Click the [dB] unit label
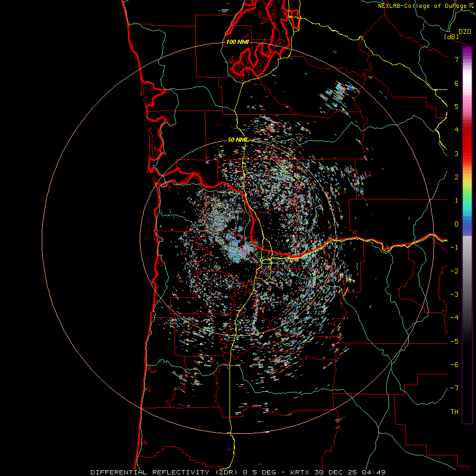The width and height of the screenshot is (476, 476). pyautogui.click(x=452, y=37)
